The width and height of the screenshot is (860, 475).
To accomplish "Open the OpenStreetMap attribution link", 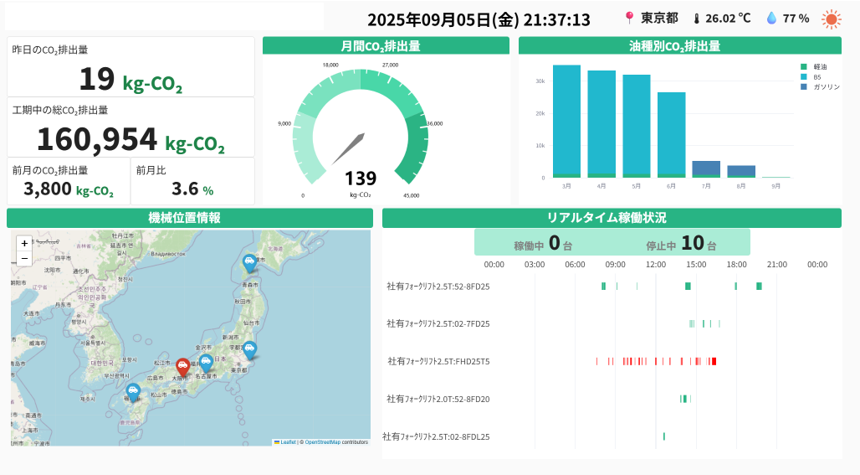I will click(x=322, y=442).
